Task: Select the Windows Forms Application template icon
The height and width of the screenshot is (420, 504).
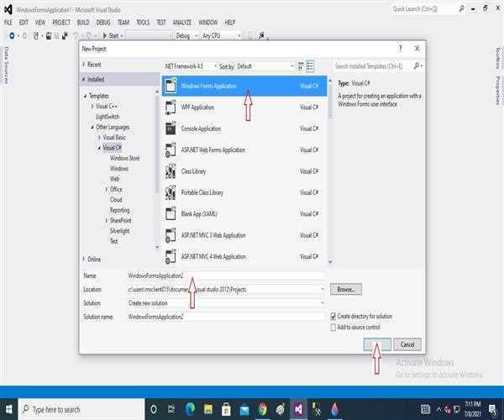Action: (171, 86)
